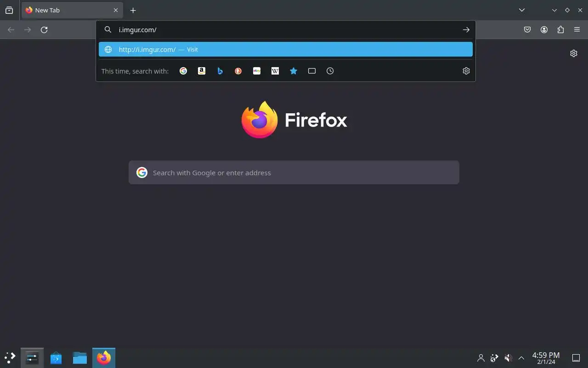
Task: Search this time with Wikipedia icon
Action: (275, 71)
